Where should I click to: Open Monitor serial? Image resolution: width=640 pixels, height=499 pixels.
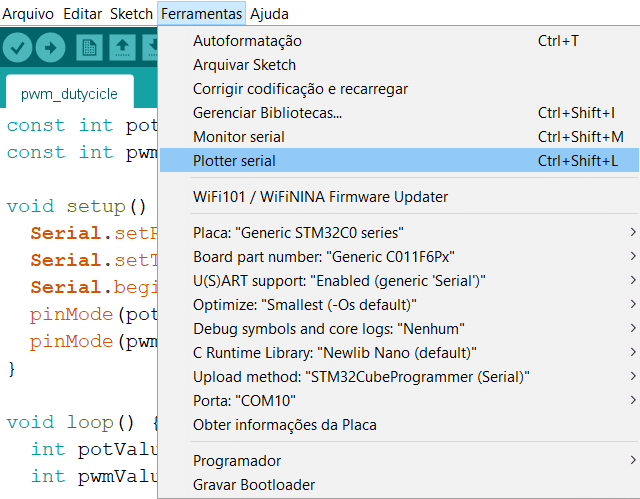click(x=238, y=137)
